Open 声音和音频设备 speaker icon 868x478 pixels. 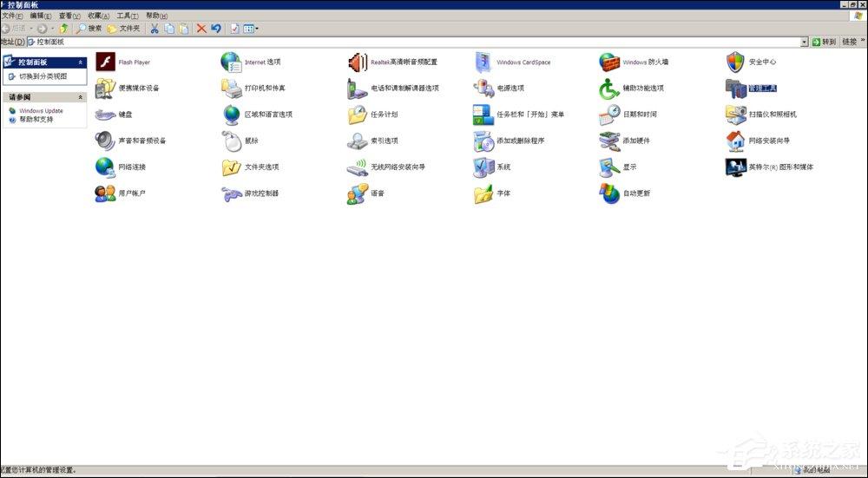105,141
